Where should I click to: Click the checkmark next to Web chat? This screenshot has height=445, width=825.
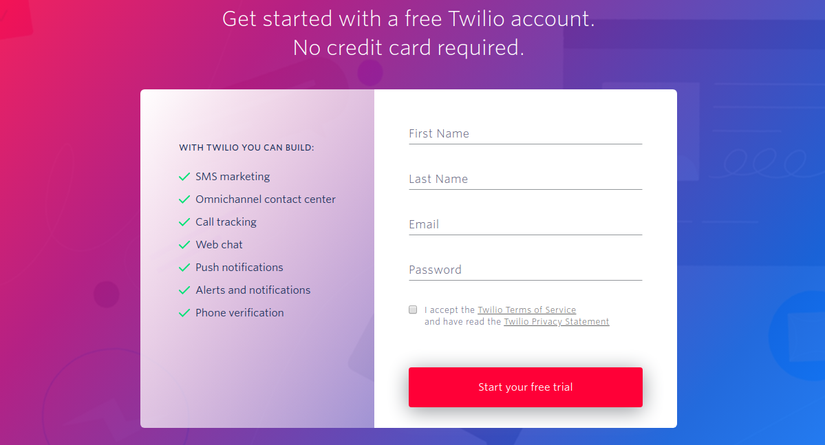[x=184, y=245]
